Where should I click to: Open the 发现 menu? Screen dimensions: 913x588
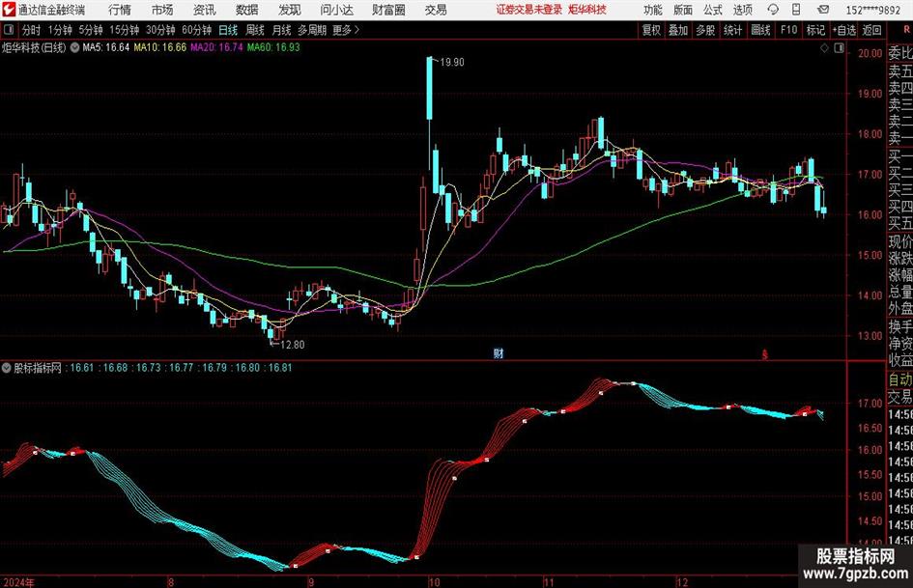coord(290,10)
